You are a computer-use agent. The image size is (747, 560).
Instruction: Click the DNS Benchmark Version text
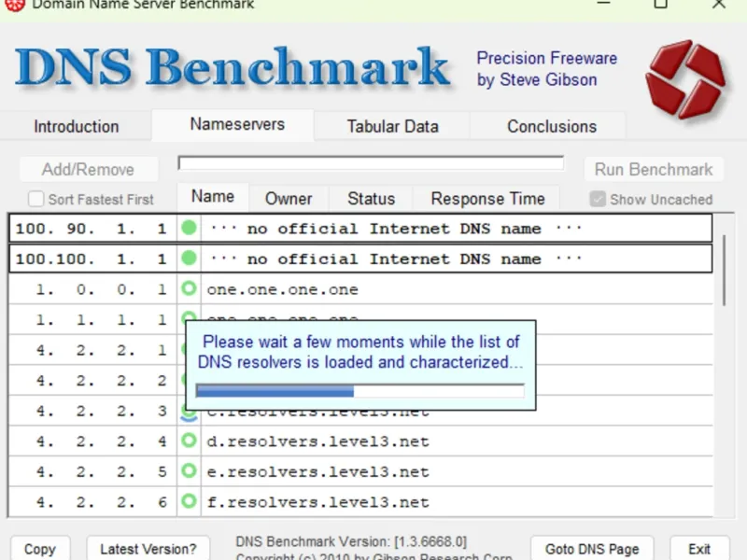pos(351,542)
